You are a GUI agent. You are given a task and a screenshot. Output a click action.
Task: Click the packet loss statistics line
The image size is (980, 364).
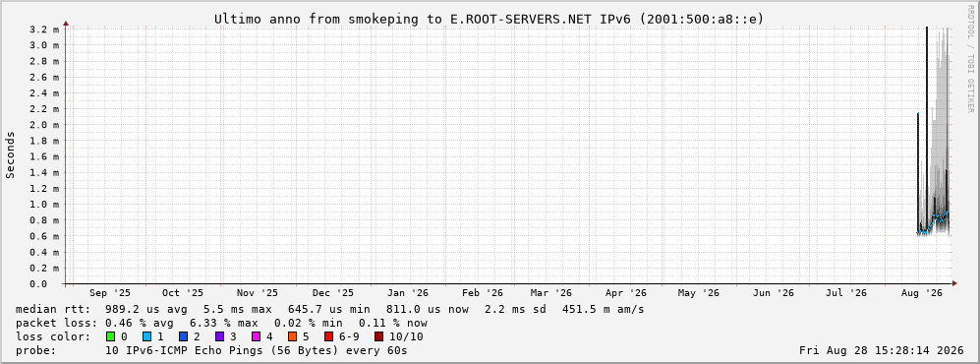point(221,323)
